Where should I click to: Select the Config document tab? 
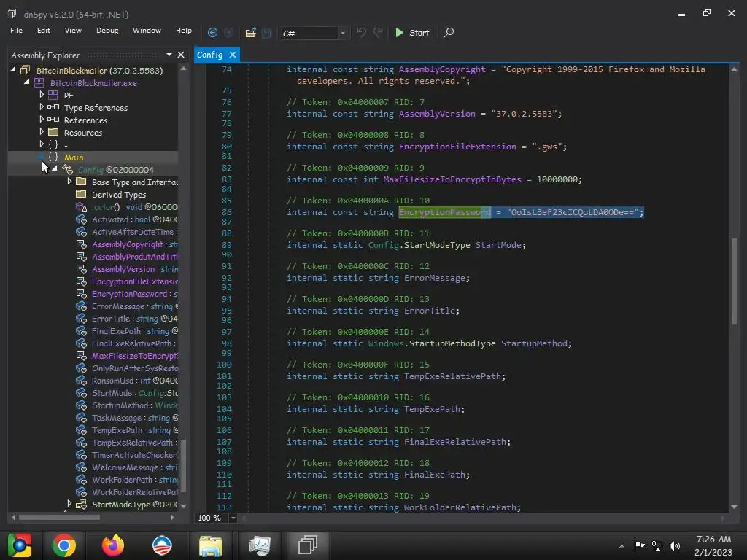[x=209, y=55]
